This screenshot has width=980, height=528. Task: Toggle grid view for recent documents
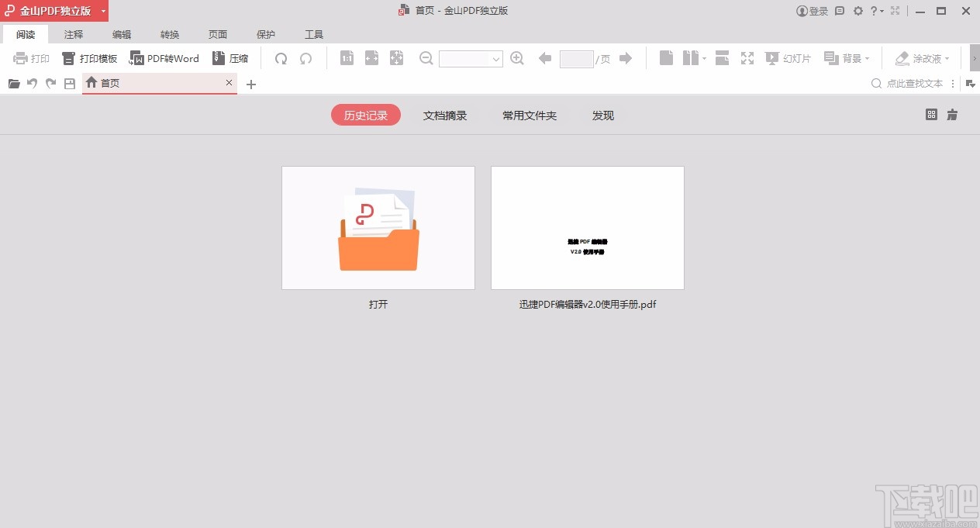point(930,114)
